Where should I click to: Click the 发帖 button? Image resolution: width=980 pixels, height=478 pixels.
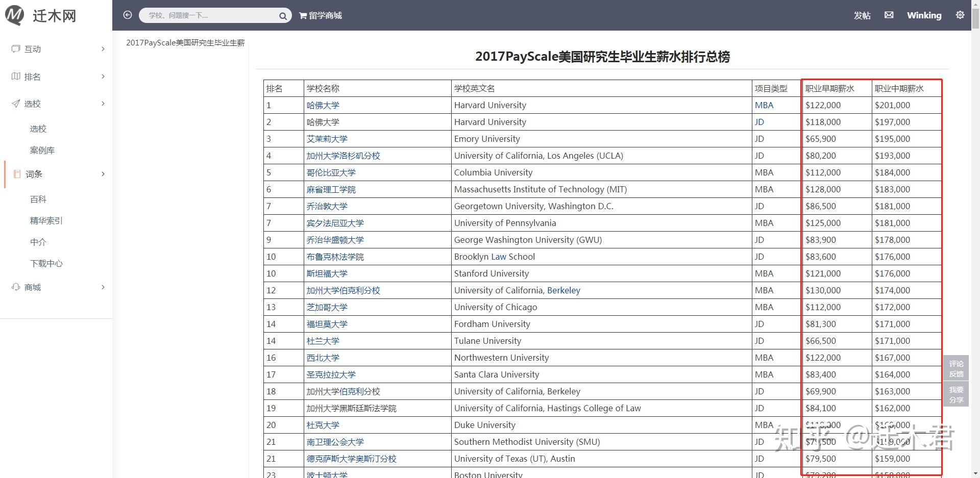[862, 16]
